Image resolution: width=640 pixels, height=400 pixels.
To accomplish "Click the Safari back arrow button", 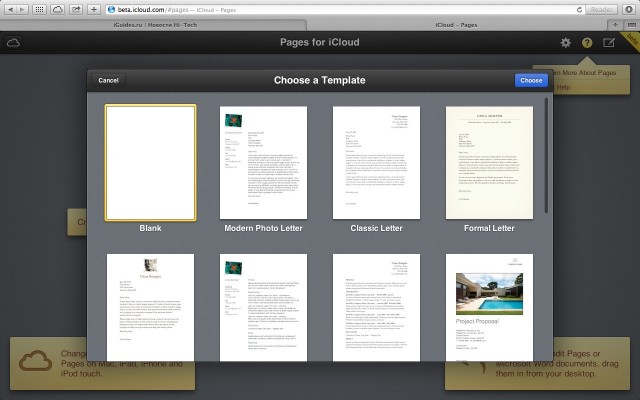I will tap(10, 9).
